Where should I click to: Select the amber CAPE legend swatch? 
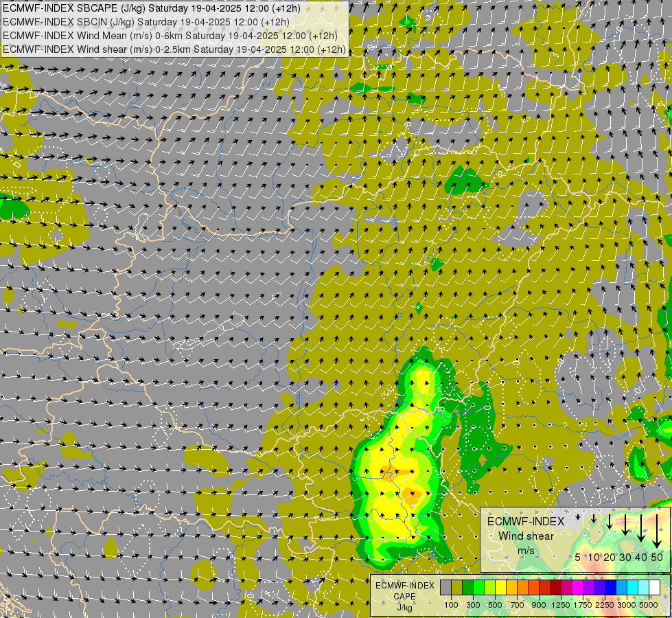511,588
